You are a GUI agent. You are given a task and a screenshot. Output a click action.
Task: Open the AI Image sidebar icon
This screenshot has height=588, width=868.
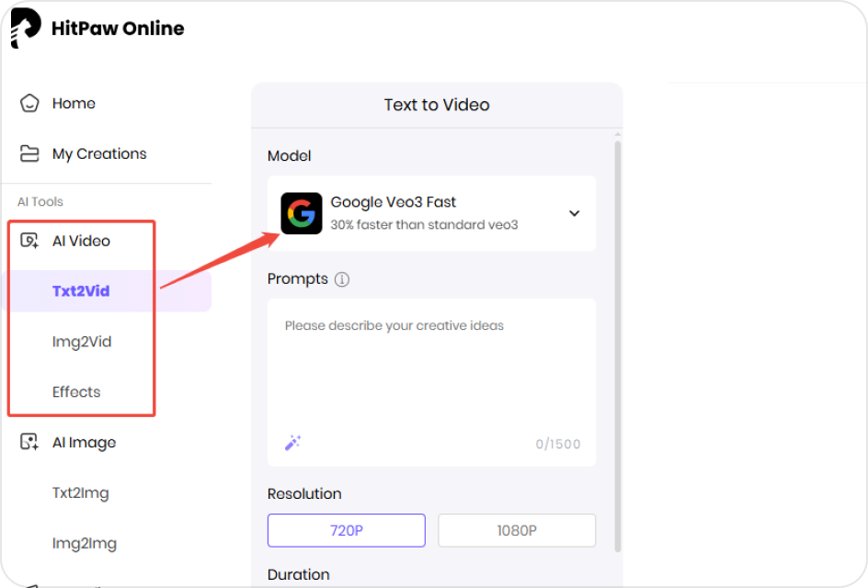point(28,442)
